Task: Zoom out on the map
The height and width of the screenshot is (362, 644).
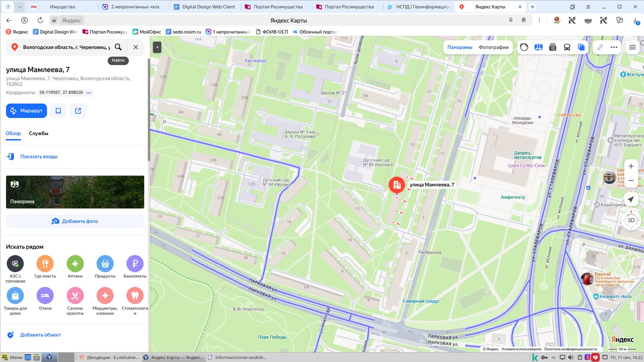Action: click(x=631, y=181)
